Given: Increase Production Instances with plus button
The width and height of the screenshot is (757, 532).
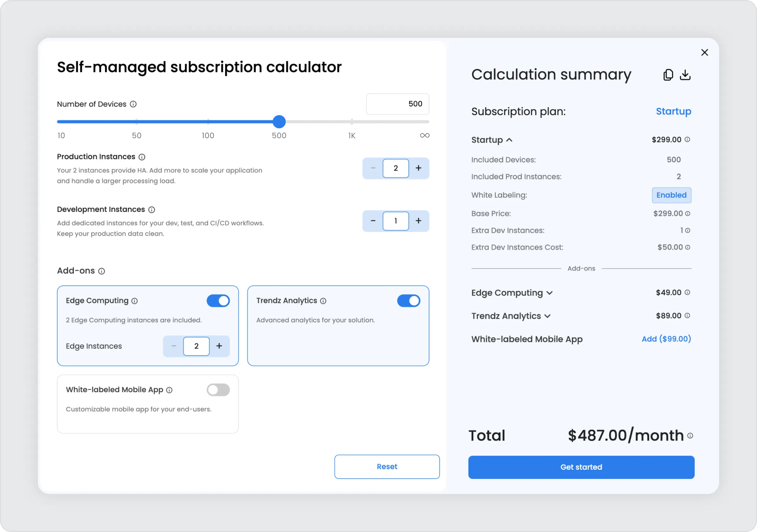Looking at the screenshot, I should (418, 168).
